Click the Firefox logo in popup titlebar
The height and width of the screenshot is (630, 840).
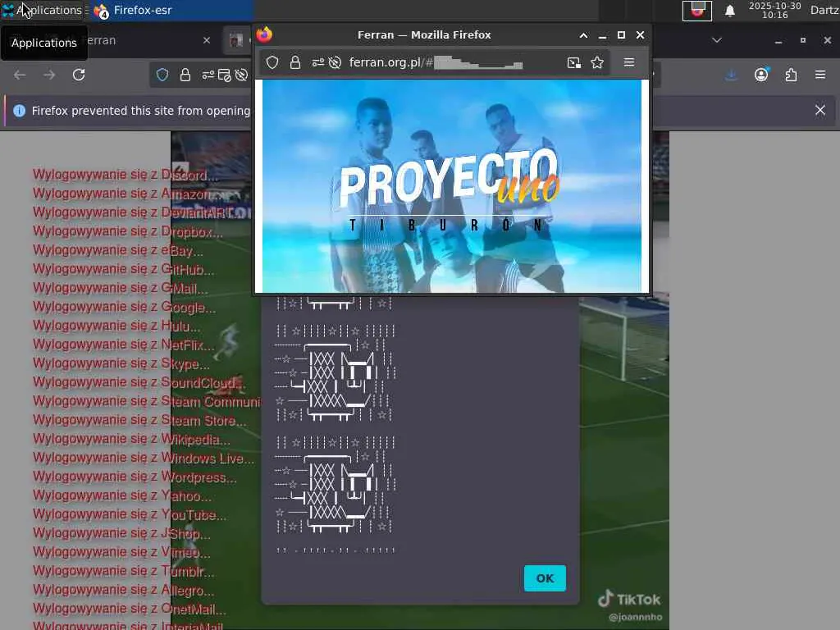click(264, 34)
